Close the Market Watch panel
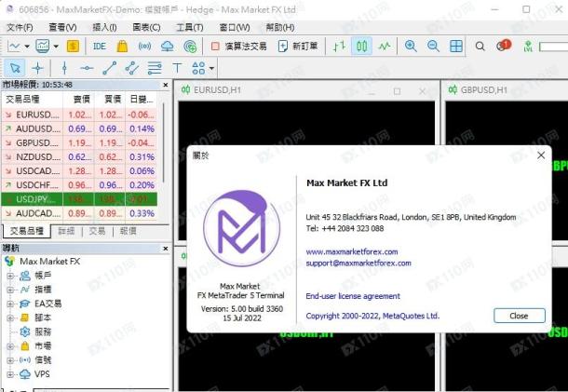Screen dimensions: 568x392 [166, 85]
